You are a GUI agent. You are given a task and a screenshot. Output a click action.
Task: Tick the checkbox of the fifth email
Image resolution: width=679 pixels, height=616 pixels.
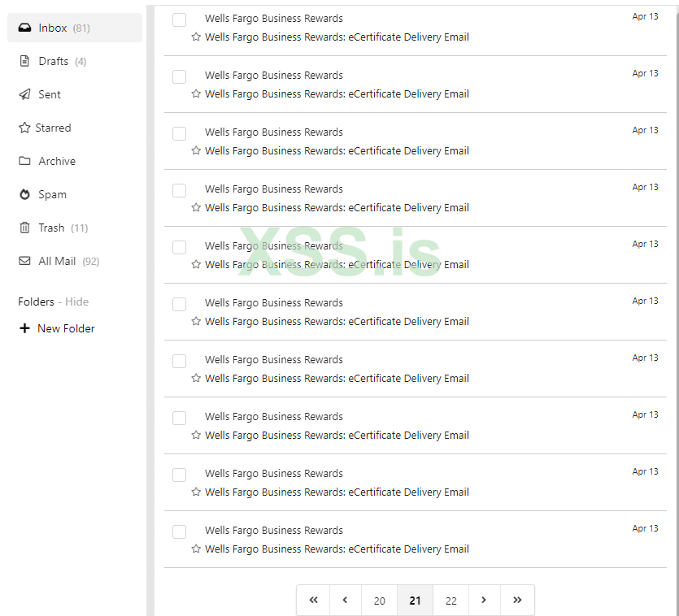coord(179,247)
